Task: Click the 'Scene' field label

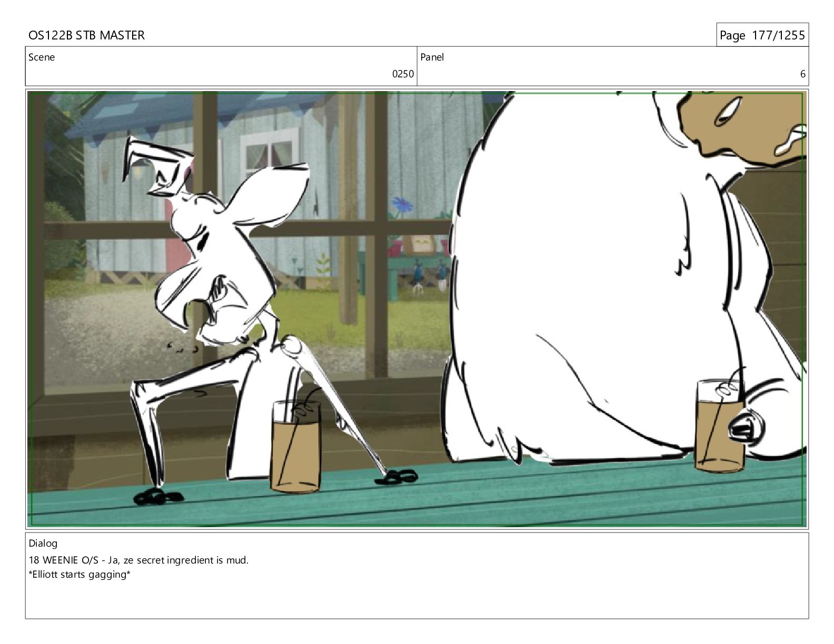Action: click(42, 57)
